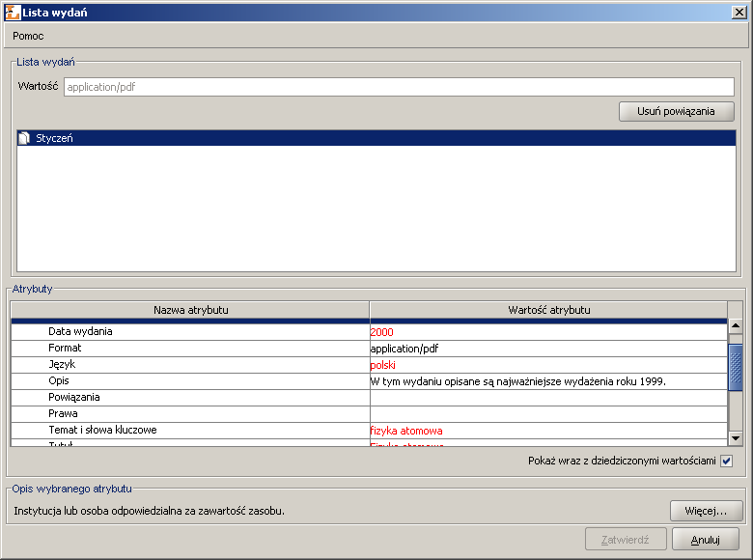Click the Wartość input field
This screenshot has width=753, height=560.
click(399, 87)
